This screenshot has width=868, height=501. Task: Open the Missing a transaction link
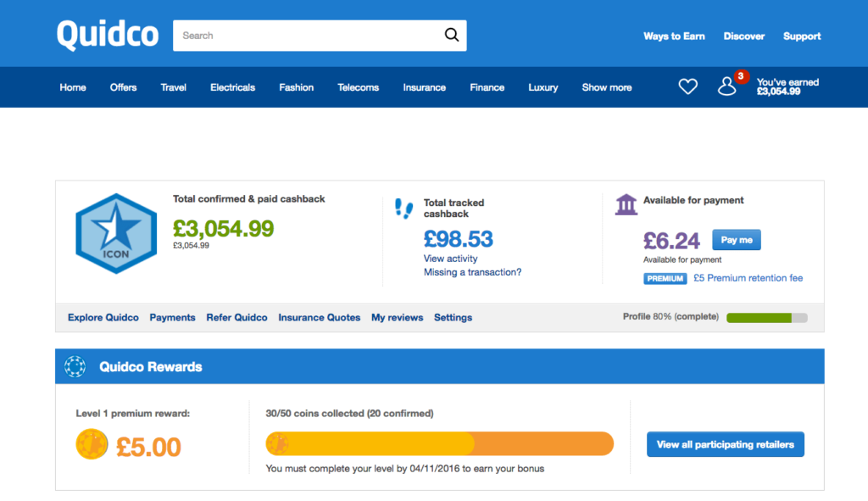(x=472, y=272)
